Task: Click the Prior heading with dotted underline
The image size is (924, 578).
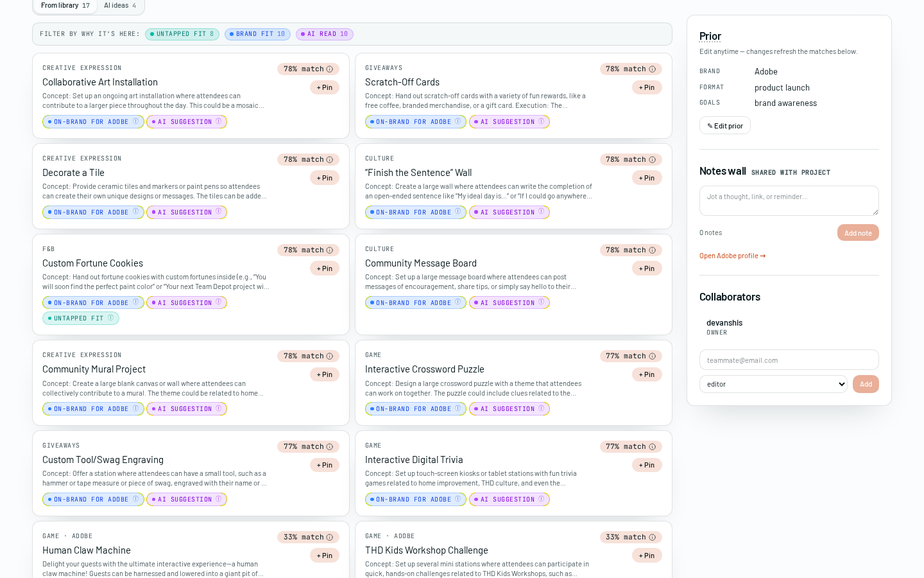Action: 710,36
